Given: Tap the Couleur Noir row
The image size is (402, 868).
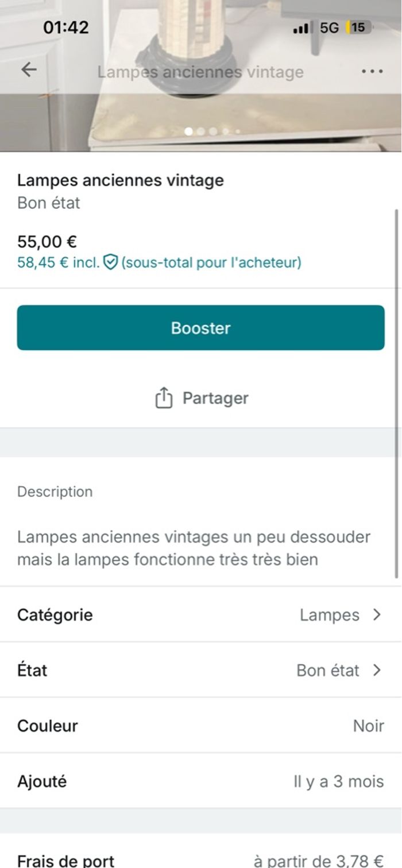Looking at the screenshot, I should [x=201, y=726].
